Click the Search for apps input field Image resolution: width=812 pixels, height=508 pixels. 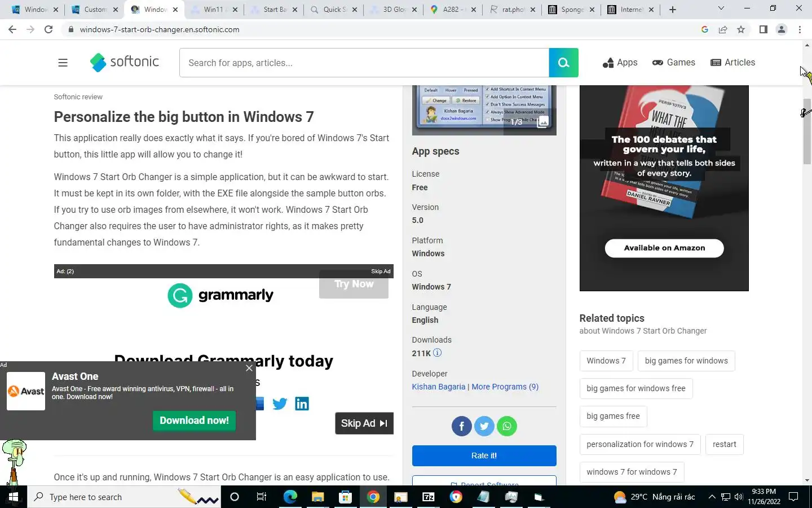(364, 63)
